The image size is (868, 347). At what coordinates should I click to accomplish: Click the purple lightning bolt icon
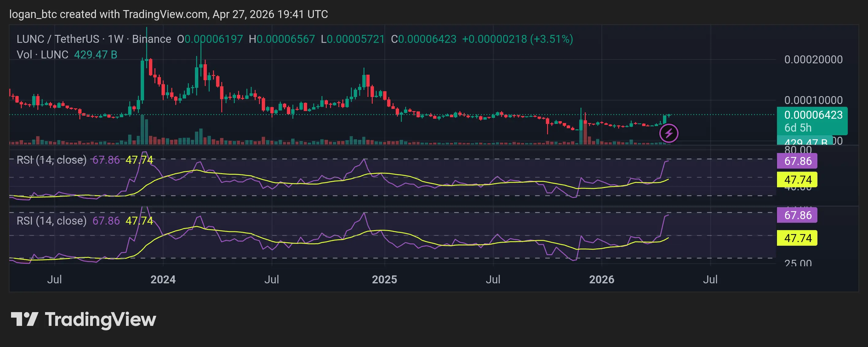pos(668,133)
